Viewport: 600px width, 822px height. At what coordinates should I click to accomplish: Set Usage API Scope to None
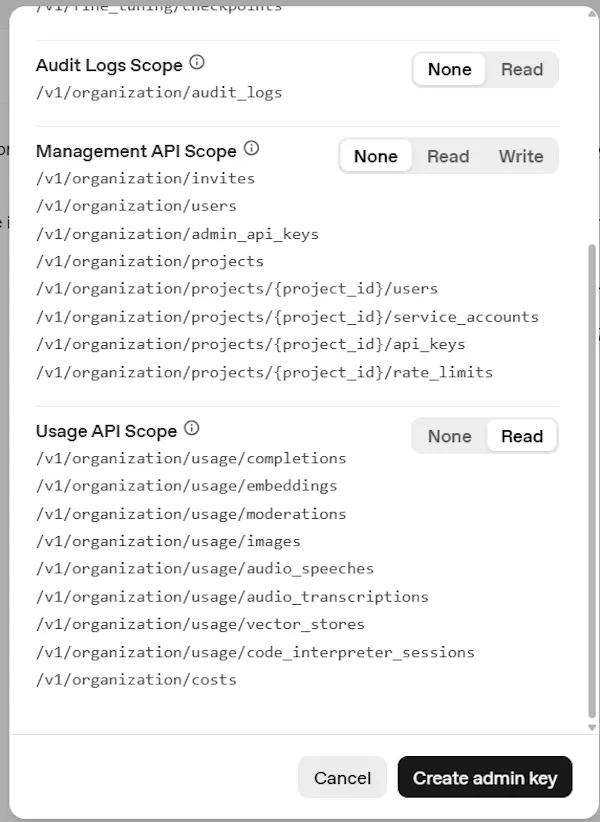449,436
